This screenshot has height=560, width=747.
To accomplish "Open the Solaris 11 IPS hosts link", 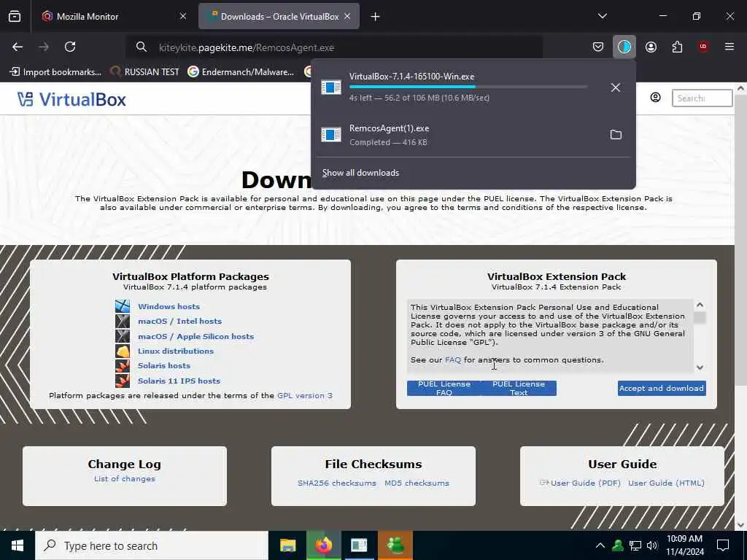I will 179,381.
